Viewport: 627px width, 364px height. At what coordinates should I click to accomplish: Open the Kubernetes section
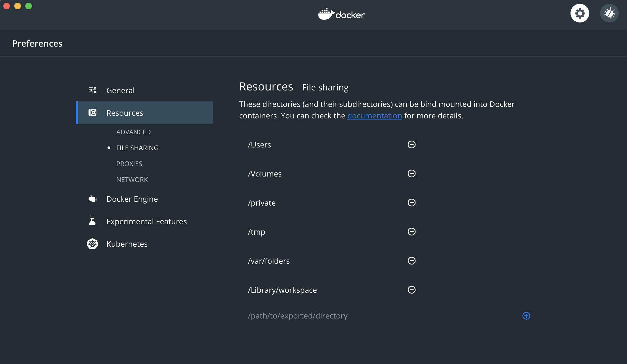127,244
